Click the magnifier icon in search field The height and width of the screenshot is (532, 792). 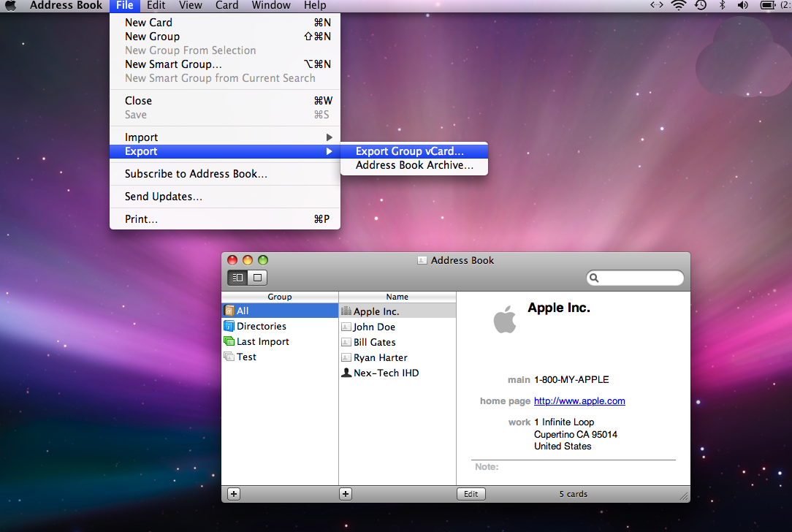[x=595, y=278]
